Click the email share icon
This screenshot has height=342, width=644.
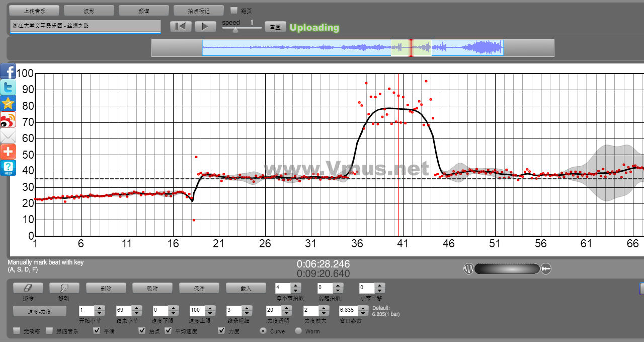[8, 136]
